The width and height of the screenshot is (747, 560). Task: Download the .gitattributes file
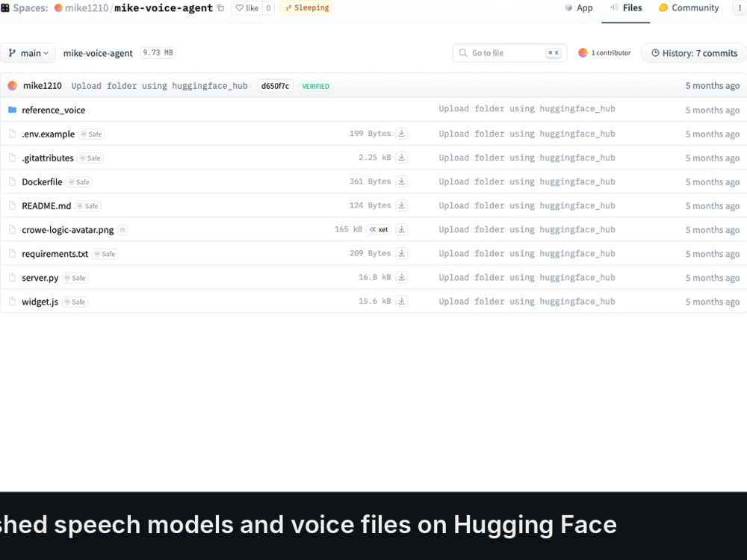[402, 158]
